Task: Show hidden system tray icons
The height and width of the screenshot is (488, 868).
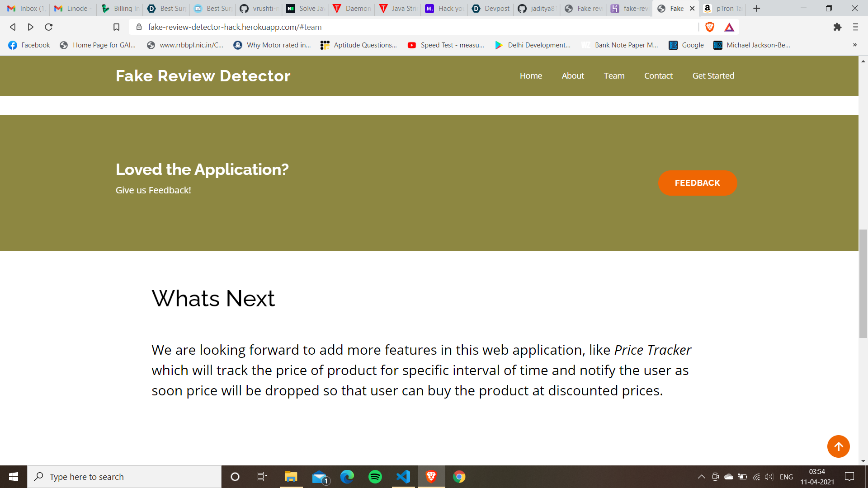Action: [x=701, y=477]
